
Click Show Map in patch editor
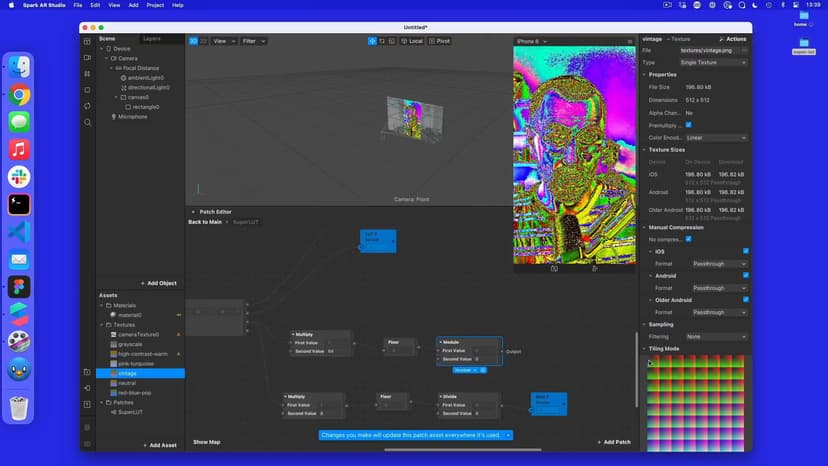(206, 442)
